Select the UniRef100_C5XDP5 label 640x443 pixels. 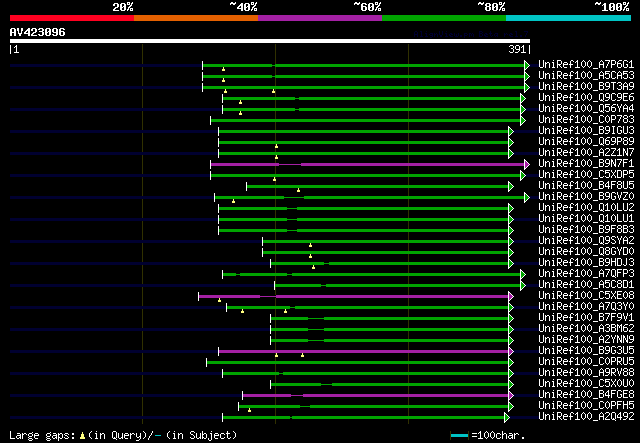(586, 175)
